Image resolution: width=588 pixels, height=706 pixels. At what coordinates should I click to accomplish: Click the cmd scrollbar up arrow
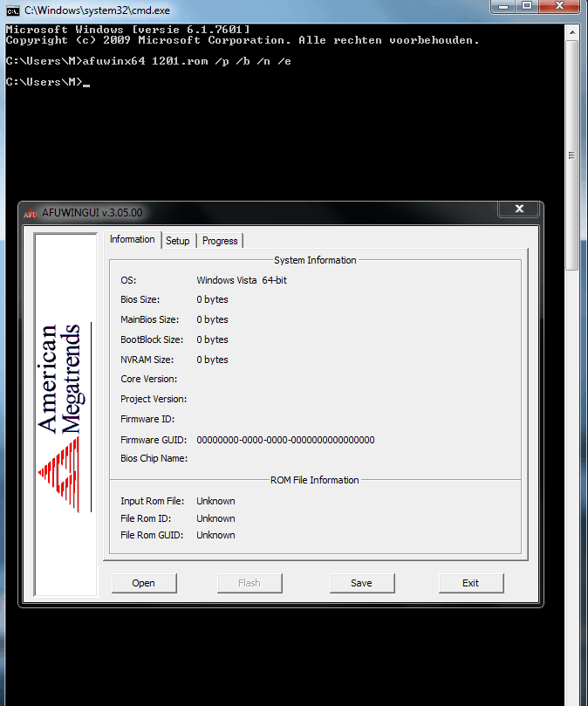click(571, 32)
